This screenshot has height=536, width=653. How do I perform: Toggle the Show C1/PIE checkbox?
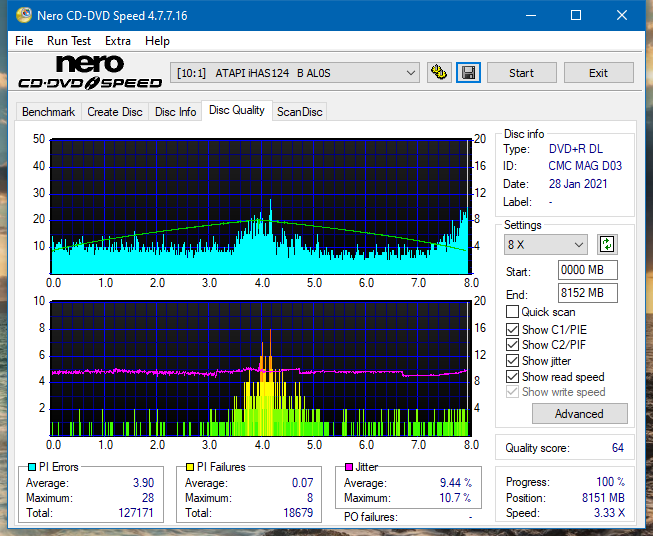512,329
